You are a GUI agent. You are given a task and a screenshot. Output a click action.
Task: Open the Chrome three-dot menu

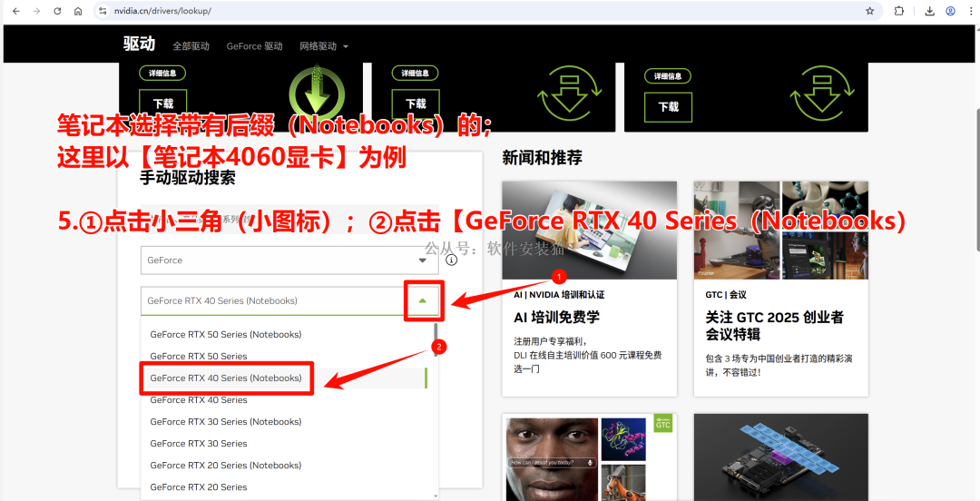pos(970,11)
